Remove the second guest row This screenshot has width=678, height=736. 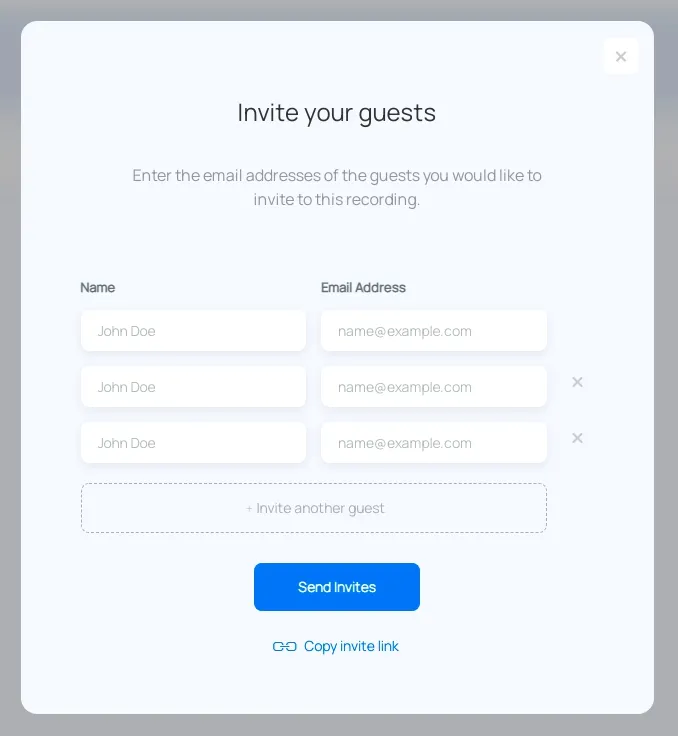coord(577,382)
